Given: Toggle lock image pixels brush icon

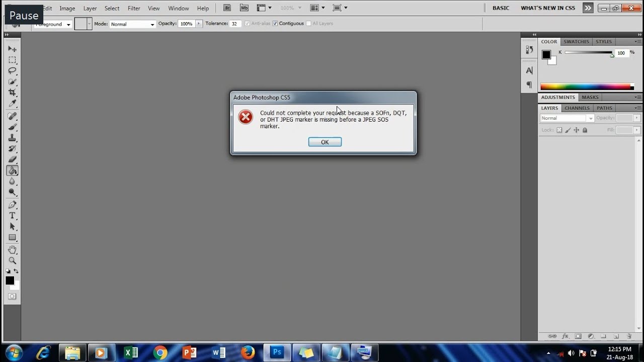Looking at the screenshot, I should click(x=568, y=130).
